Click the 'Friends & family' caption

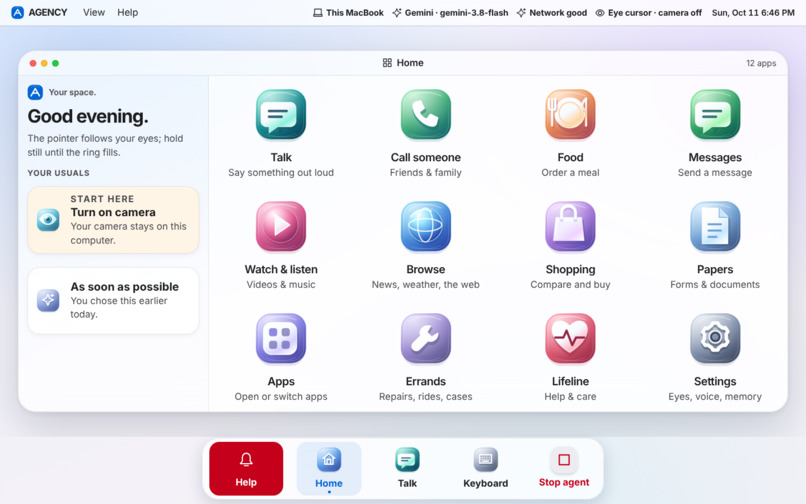point(426,173)
